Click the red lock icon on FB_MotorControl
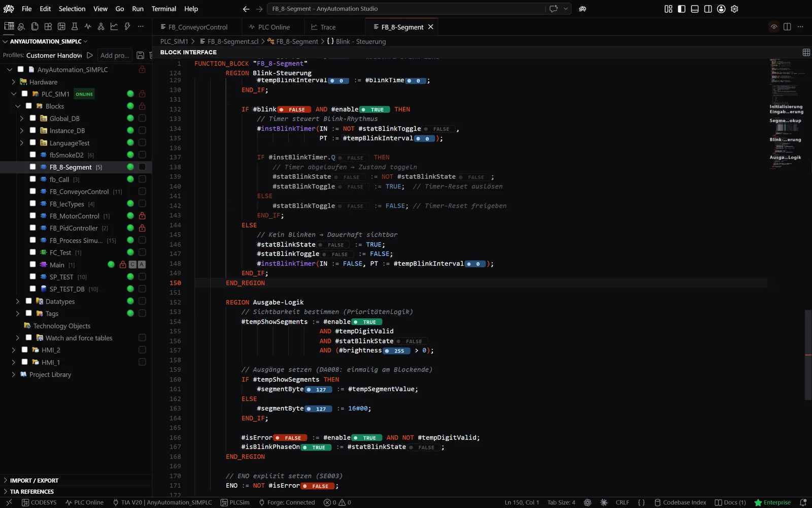This screenshot has height=508, width=812. (x=142, y=216)
